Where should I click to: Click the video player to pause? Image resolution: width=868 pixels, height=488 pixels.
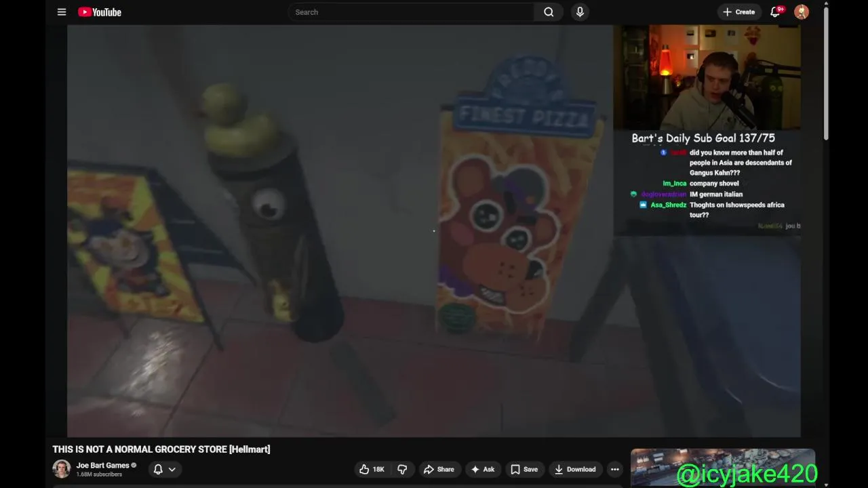tap(434, 231)
